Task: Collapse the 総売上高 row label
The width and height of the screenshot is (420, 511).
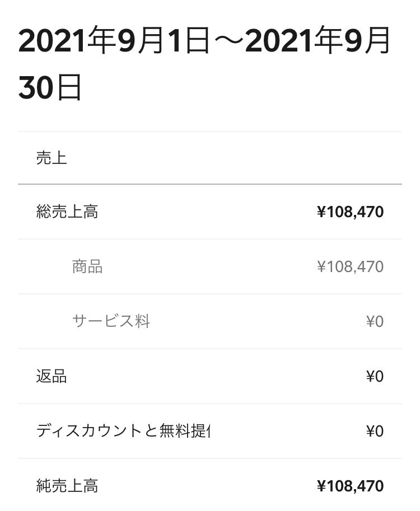Action: tap(67, 212)
